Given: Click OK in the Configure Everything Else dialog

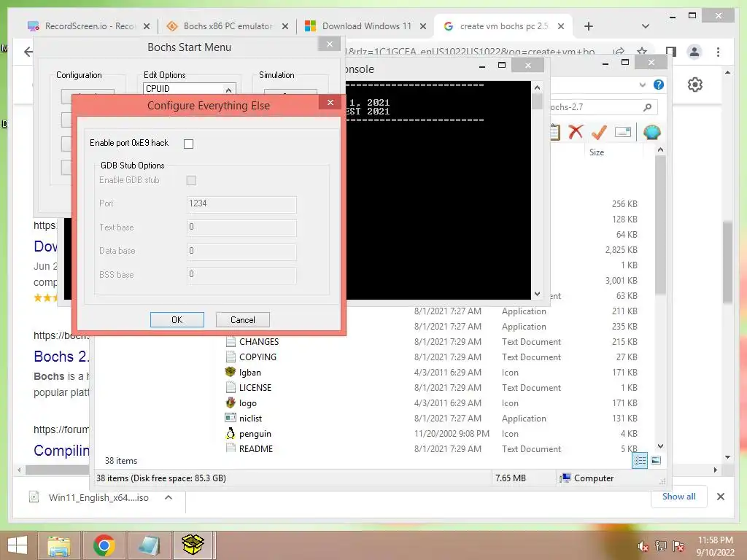Looking at the screenshot, I should pos(177,320).
